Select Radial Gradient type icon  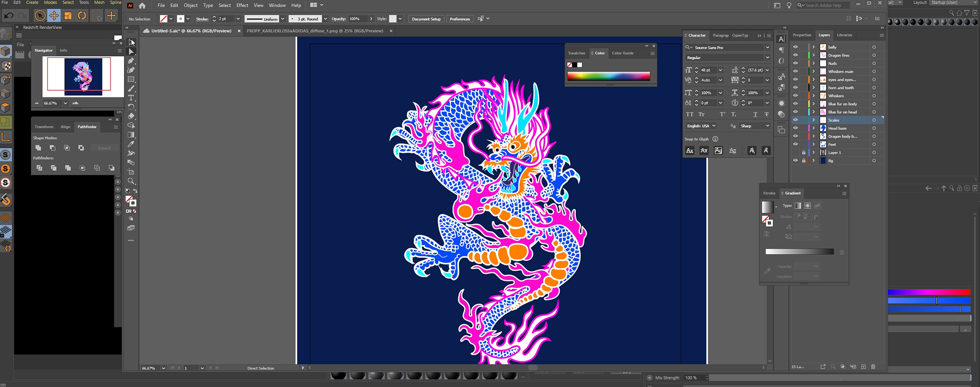(x=807, y=205)
